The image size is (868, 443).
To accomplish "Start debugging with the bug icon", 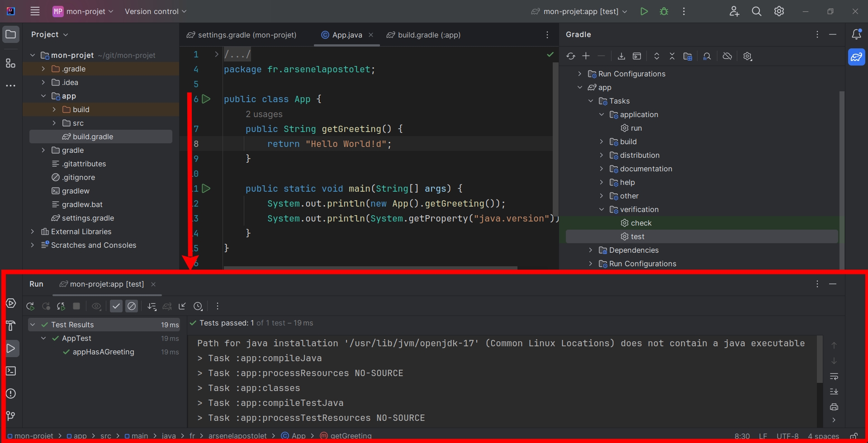I will [x=664, y=11].
